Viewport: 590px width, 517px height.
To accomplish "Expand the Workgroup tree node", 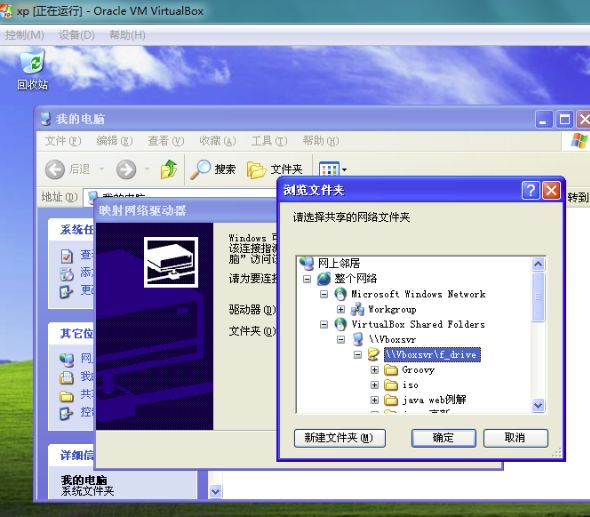I will (x=341, y=309).
